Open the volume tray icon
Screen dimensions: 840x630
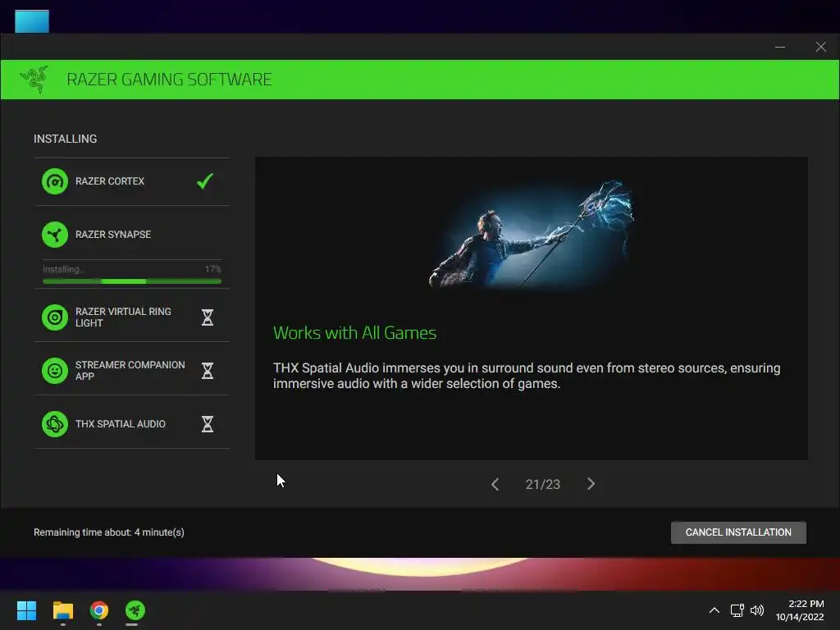point(757,610)
